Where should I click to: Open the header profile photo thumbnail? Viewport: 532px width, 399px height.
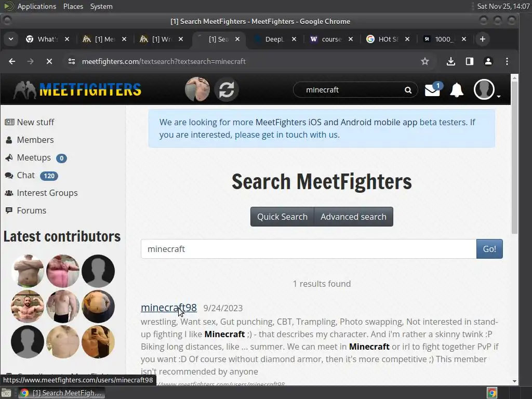(197, 89)
